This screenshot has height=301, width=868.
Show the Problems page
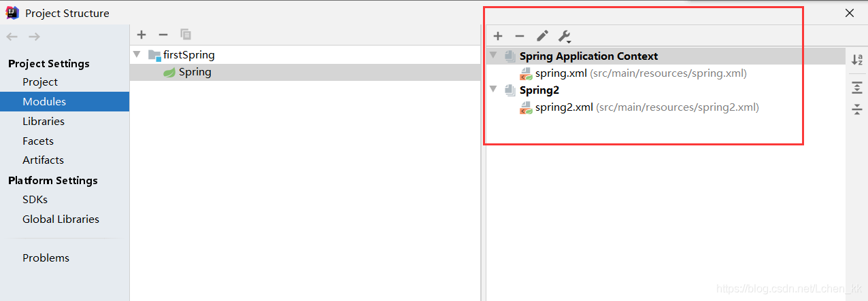click(46, 258)
